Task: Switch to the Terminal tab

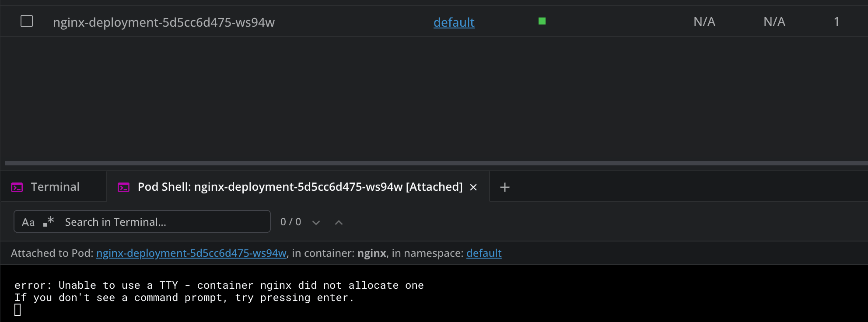Action: (x=55, y=187)
